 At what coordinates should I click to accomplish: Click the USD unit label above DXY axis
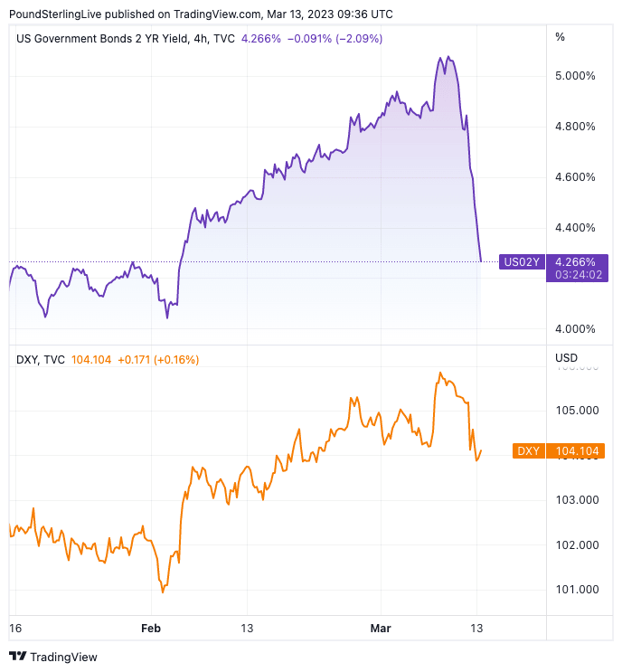566,358
